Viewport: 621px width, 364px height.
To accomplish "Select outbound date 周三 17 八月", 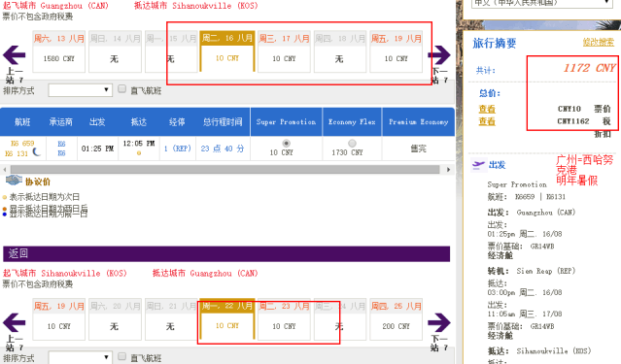I will (284, 51).
